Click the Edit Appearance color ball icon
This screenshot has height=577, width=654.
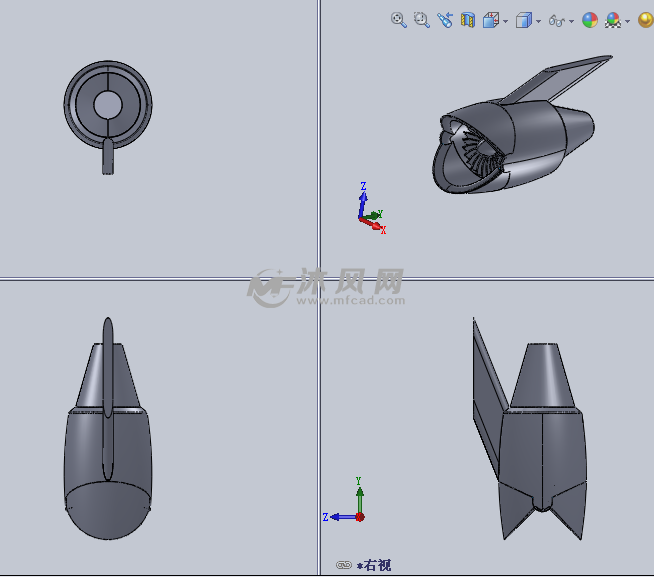[x=590, y=20]
